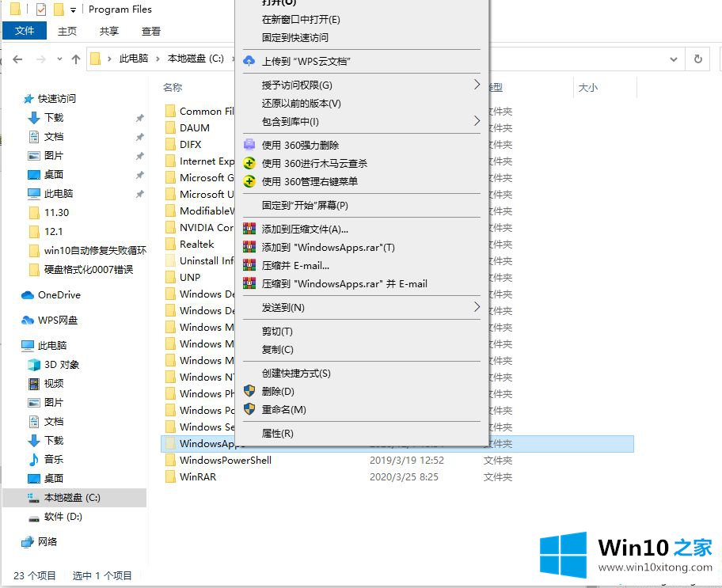The width and height of the screenshot is (722, 588).
Task: Click chevron after 此电脑 in breadcrumb
Action: pos(158,59)
